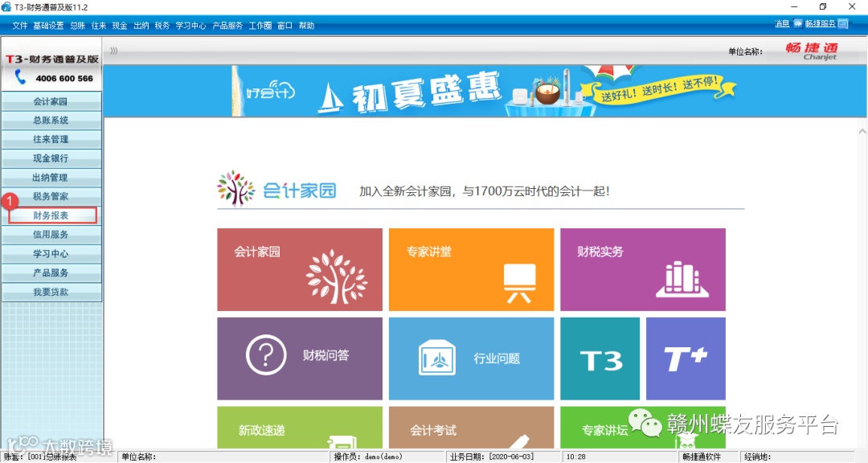Viewport: 868px width, 463px height.
Task: Select 税务管家 in the sidebar
Action: [51, 197]
